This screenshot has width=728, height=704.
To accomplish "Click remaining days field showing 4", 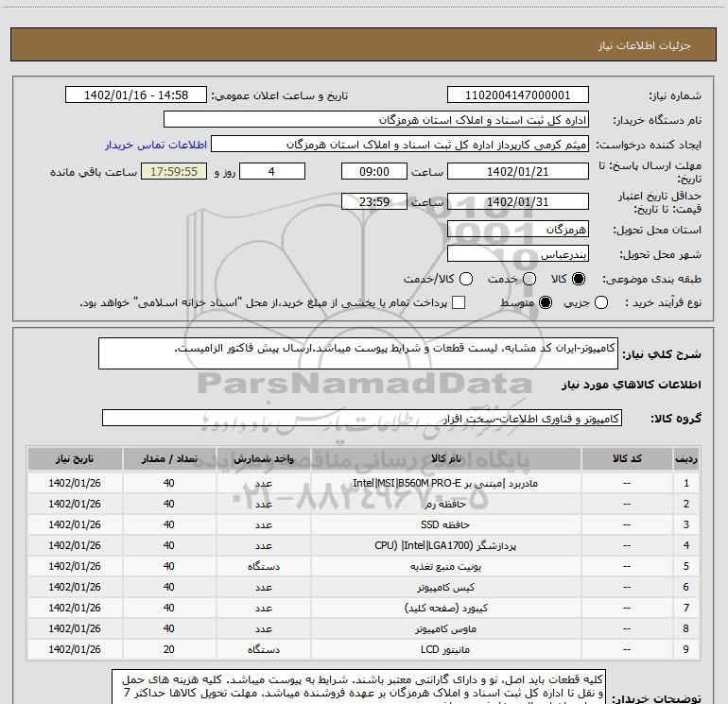I will pyautogui.click(x=272, y=171).
